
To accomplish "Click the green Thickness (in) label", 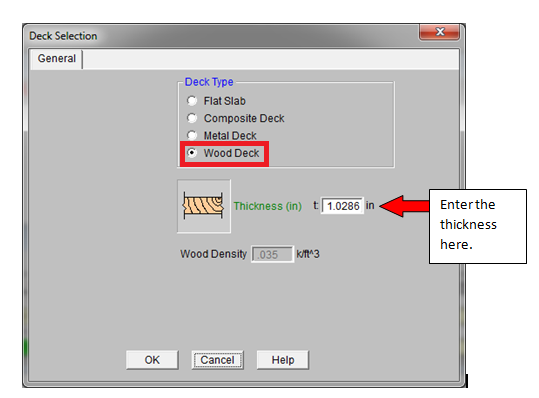I will pos(268,206).
